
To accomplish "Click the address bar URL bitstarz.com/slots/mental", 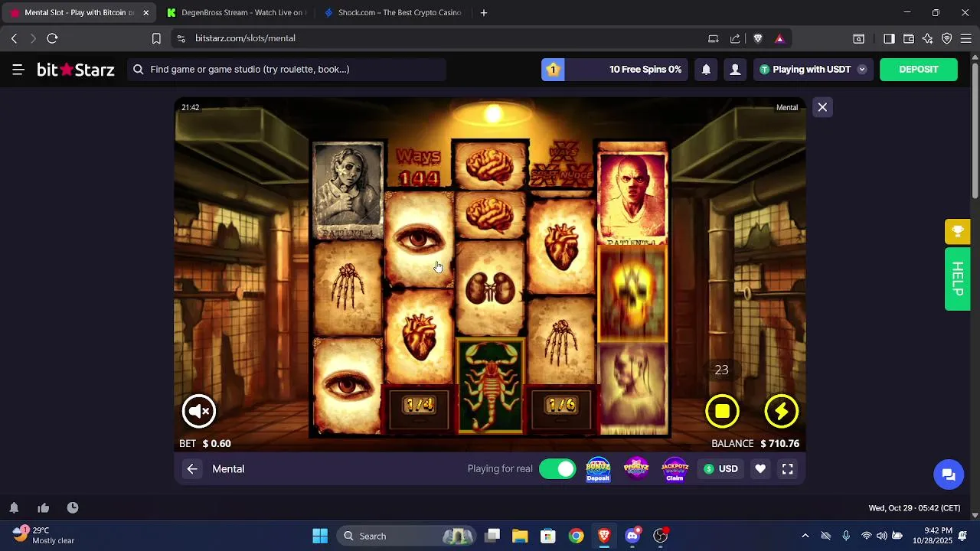I will point(245,38).
